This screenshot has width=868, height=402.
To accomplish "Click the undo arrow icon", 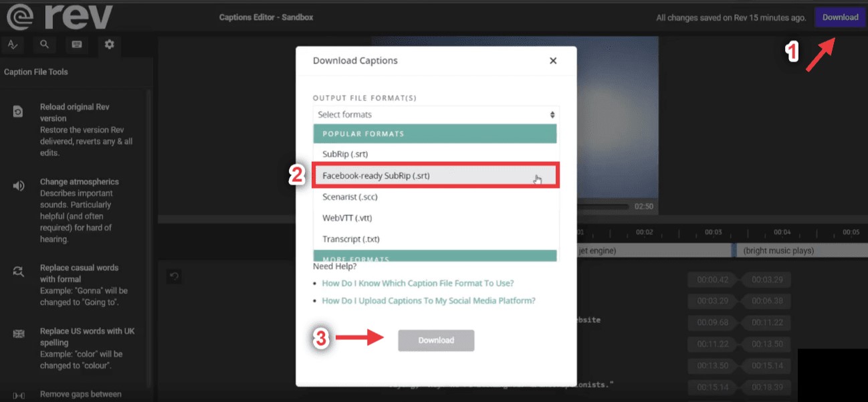I will (x=174, y=276).
